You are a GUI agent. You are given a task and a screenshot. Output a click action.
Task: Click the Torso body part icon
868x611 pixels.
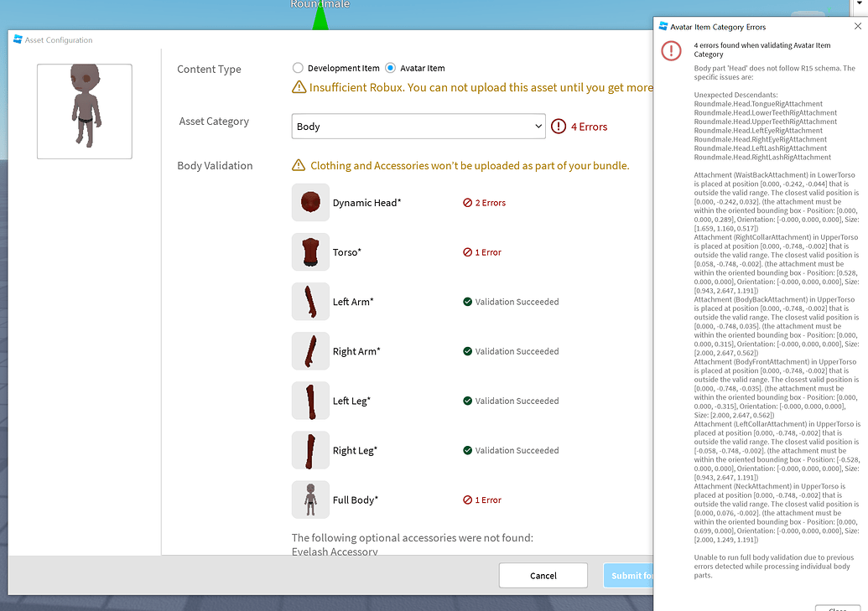[x=310, y=251]
